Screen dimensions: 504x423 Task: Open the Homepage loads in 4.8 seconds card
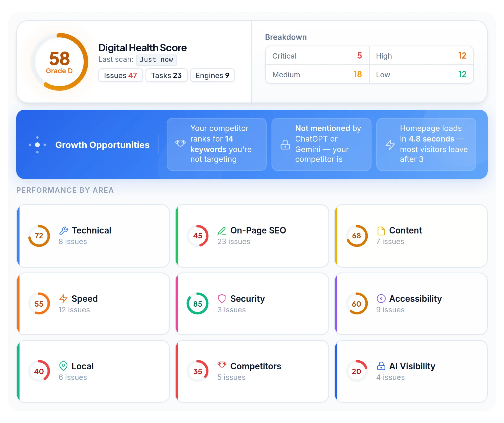click(426, 144)
